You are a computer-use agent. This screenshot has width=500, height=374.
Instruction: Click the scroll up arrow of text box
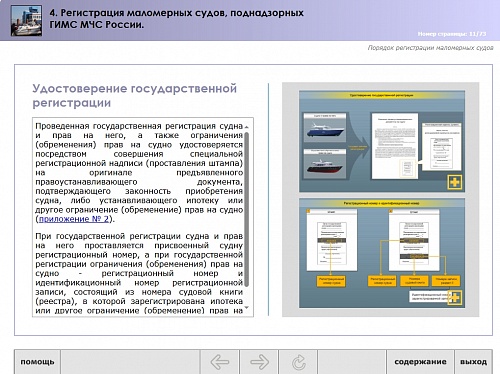pos(247,127)
